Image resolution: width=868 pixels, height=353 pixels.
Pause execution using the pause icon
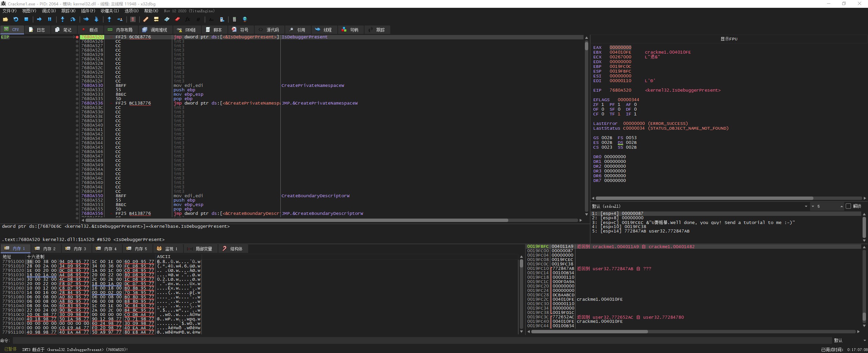click(50, 19)
